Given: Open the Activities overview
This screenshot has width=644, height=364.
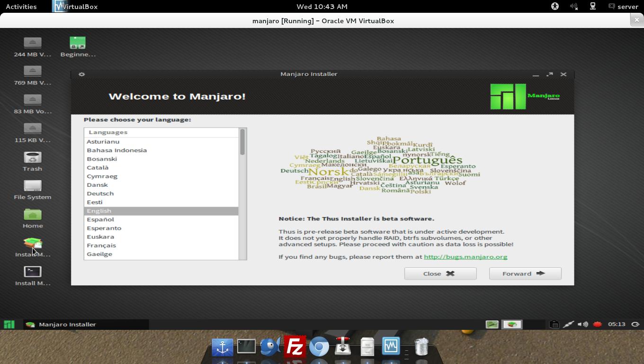Looking at the screenshot, I should pyautogui.click(x=21, y=6).
